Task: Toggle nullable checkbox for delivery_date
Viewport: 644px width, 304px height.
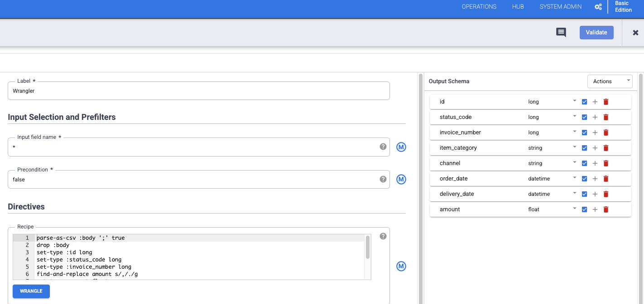Action: pyautogui.click(x=584, y=194)
